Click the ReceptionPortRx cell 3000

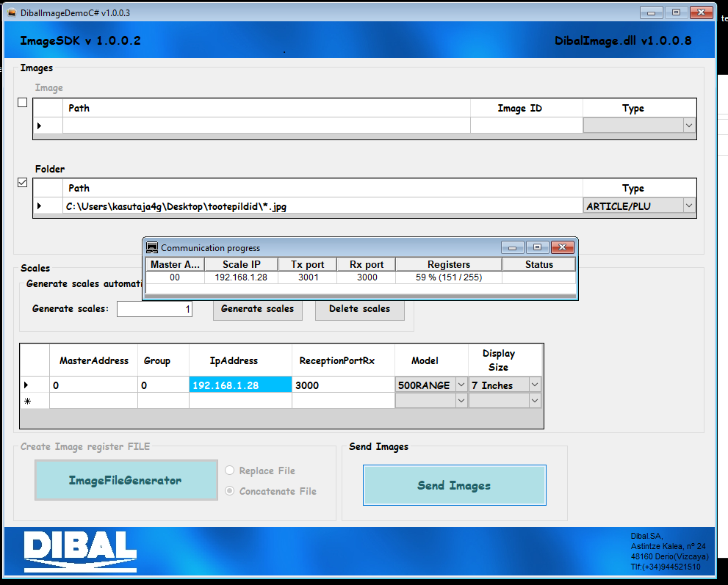[343, 385]
